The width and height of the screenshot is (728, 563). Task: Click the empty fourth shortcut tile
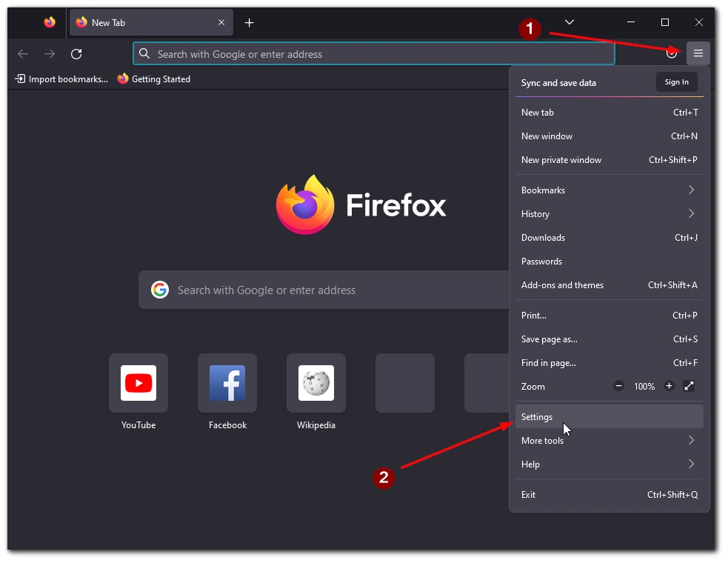(405, 383)
